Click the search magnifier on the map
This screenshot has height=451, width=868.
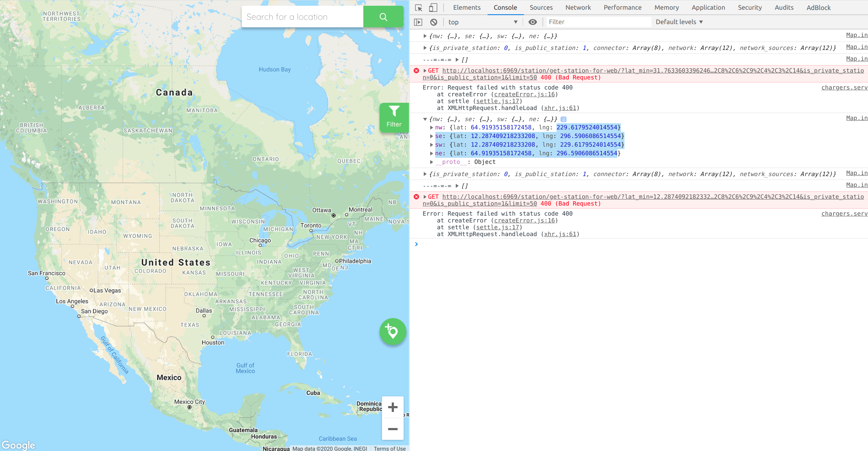[x=382, y=17]
